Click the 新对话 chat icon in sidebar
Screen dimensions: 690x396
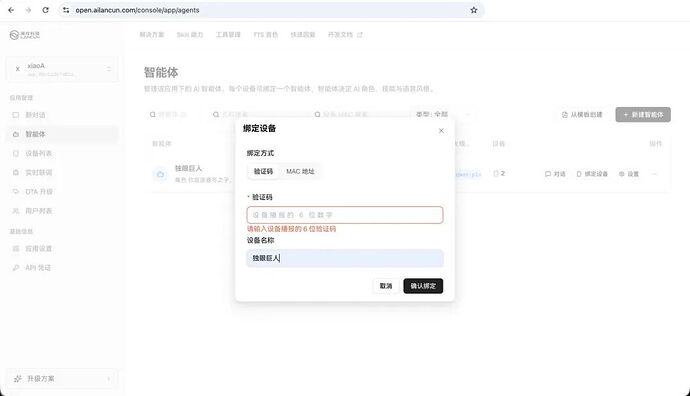pyautogui.click(x=16, y=115)
